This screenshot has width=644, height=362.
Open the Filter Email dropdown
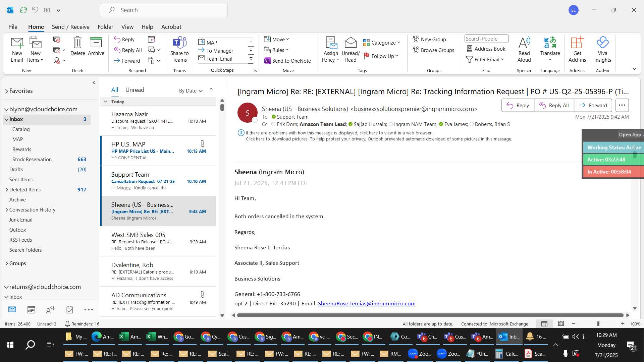[x=485, y=59]
